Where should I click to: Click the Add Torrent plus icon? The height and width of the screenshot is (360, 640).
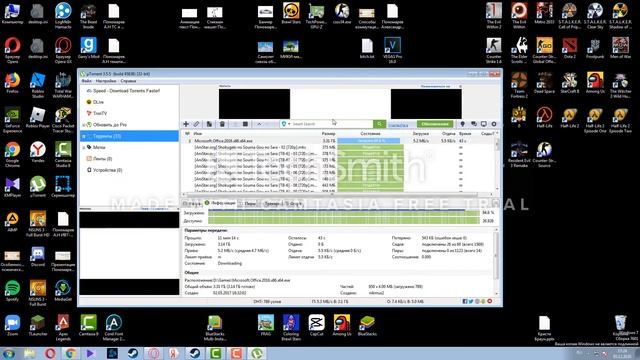[186, 124]
